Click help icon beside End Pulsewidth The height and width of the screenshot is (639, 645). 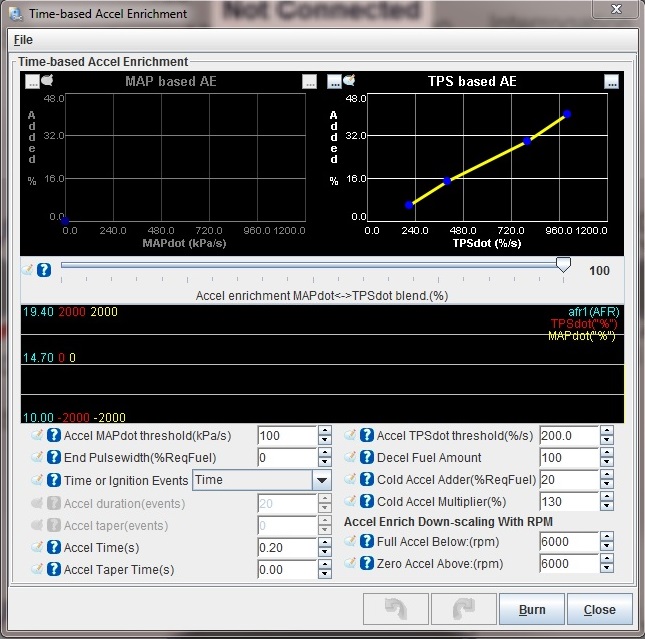pos(54,458)
